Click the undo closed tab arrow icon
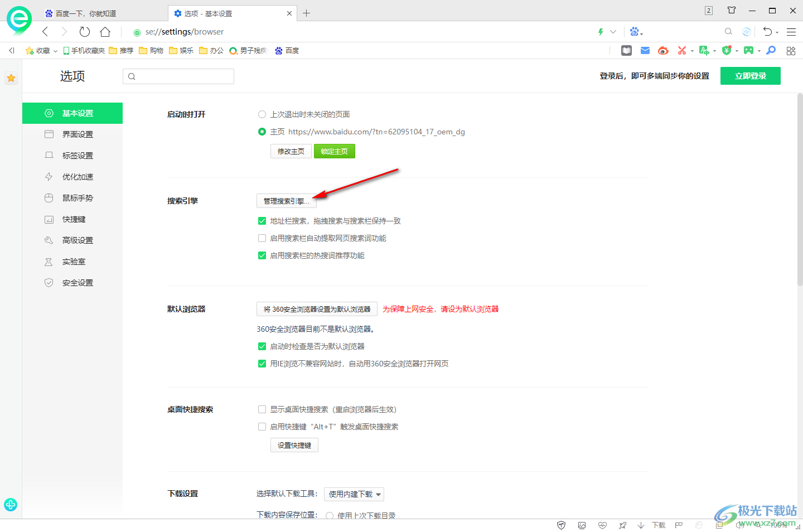 [767, 32]
